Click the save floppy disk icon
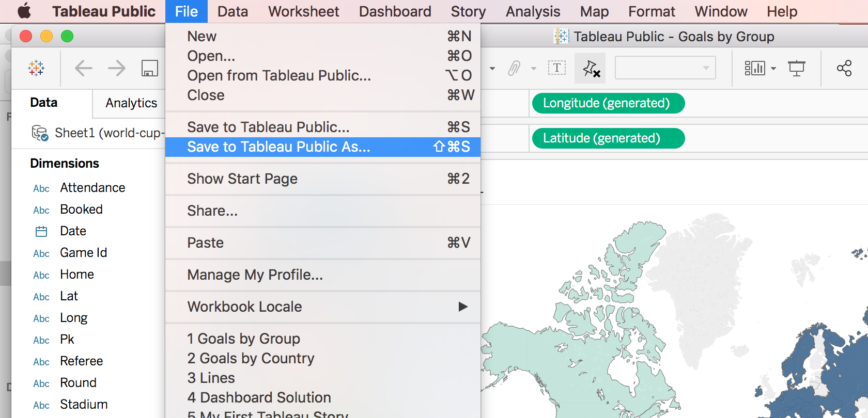The height and width of the screenshot is (418, 868). [x=150, y=68]
